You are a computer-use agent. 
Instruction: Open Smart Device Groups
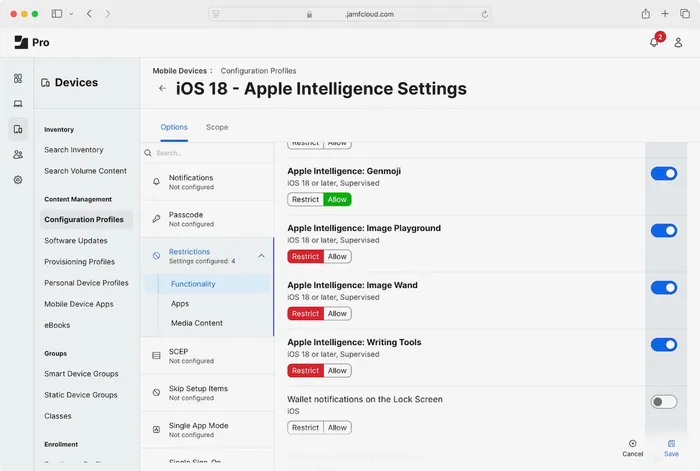coord(81,374)
